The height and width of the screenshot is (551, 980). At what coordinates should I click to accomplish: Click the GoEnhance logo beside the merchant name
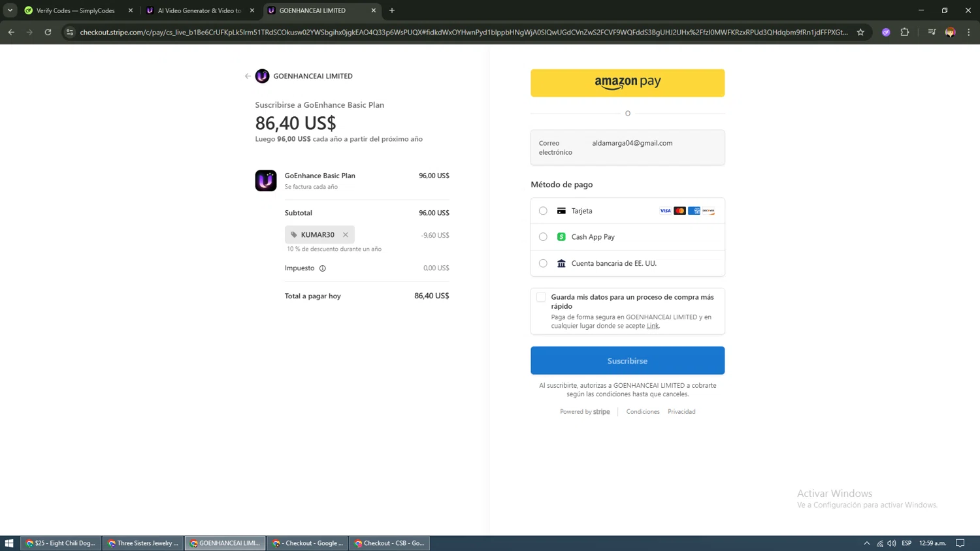(262, 76)
